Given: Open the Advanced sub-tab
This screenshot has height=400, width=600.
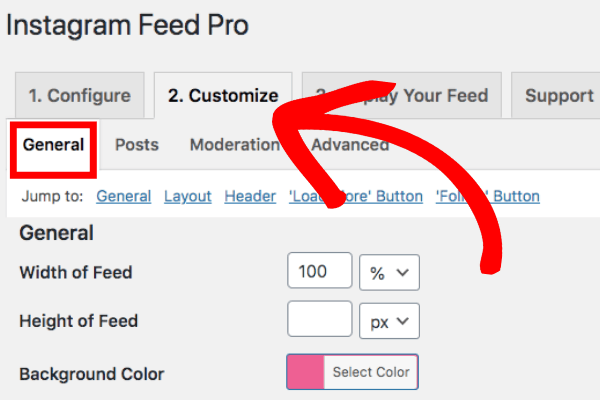Looking at the screenshot, I should pos(350,145).
